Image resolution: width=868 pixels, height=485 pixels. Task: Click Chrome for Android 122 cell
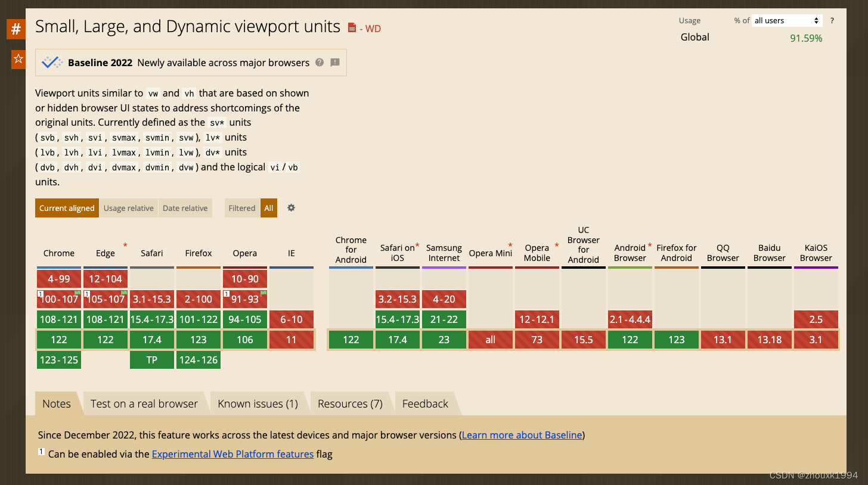pos(351,340)
